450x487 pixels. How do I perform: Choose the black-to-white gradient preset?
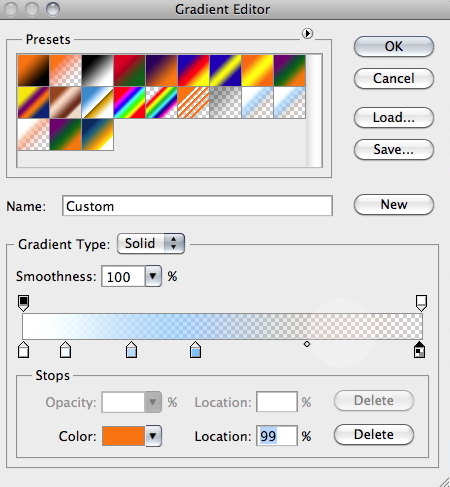[x=98, y=71]
